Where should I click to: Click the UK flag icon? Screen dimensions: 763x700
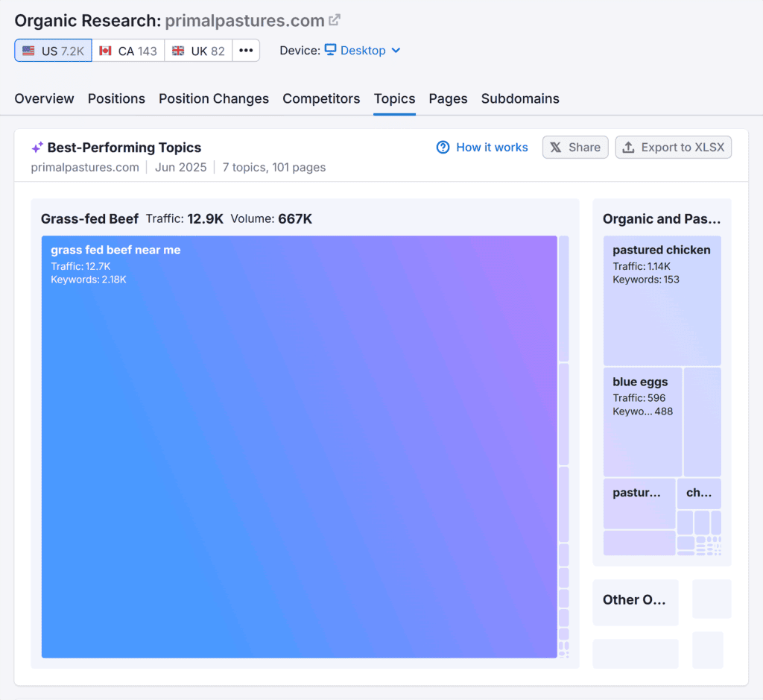coord(178,50)
